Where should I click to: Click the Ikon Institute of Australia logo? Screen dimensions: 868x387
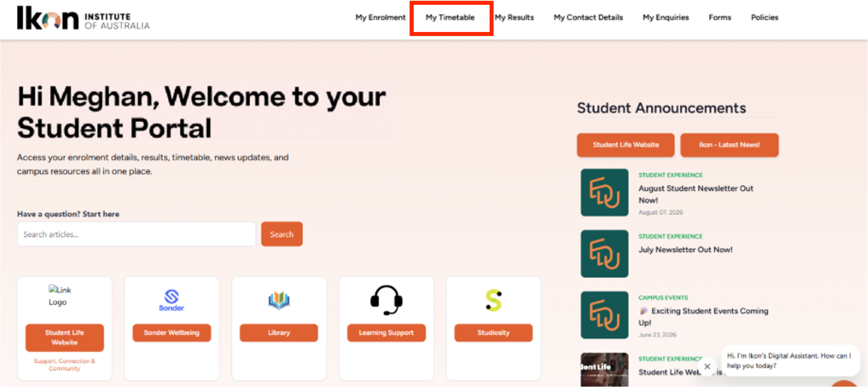(x=83, y=18)
